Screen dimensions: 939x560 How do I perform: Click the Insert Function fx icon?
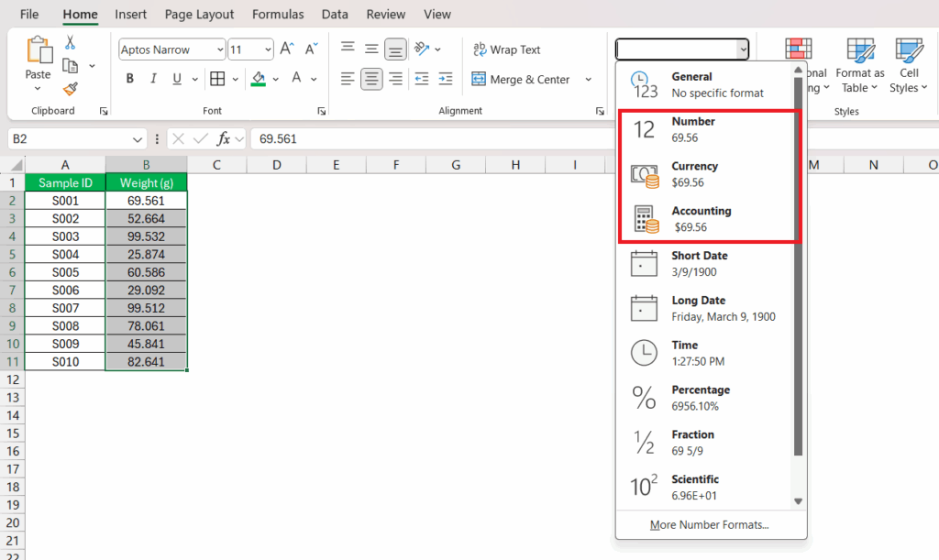coord(223,139)
